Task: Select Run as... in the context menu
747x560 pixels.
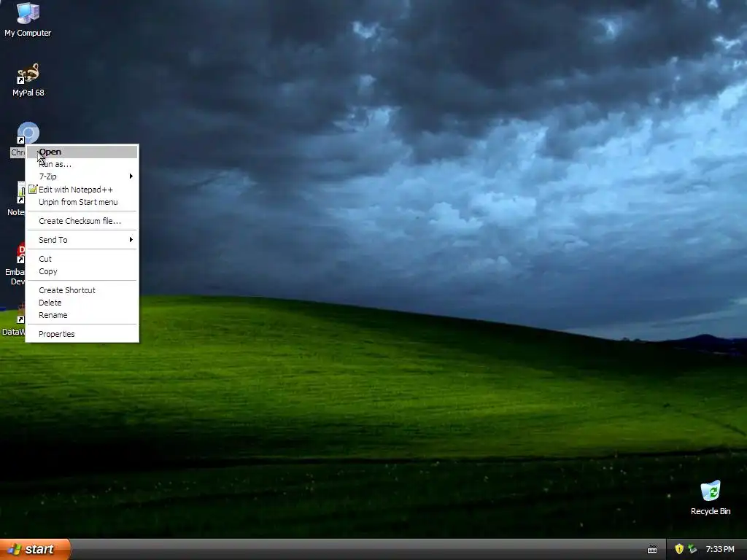Action: (82, 164)
